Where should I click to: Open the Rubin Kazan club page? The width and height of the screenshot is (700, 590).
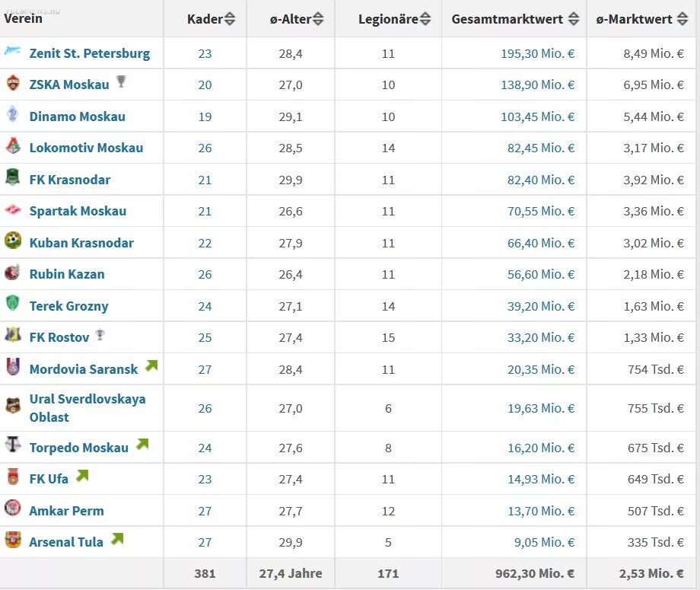point(67,274)
